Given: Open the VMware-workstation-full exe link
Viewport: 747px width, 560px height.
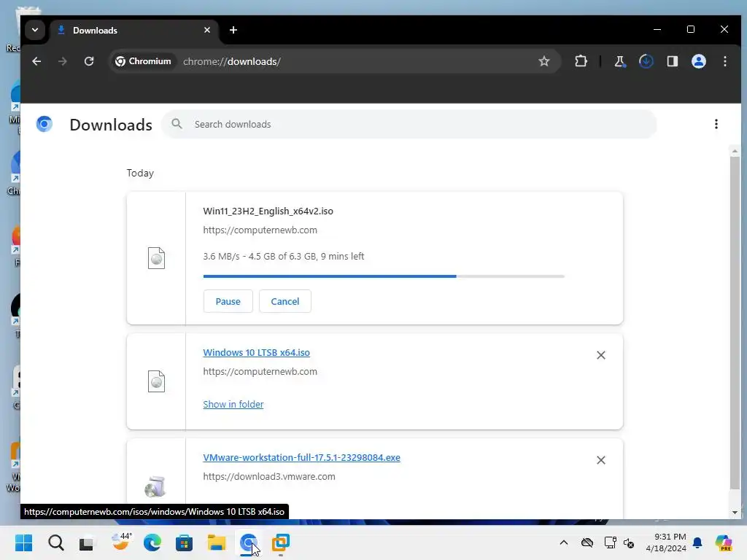Looking at the screenshot, I should click(301, 458).
